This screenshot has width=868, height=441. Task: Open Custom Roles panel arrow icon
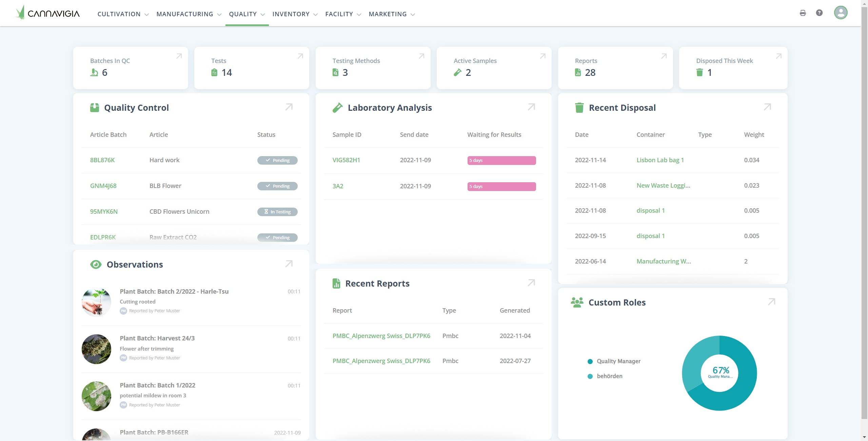772,302
